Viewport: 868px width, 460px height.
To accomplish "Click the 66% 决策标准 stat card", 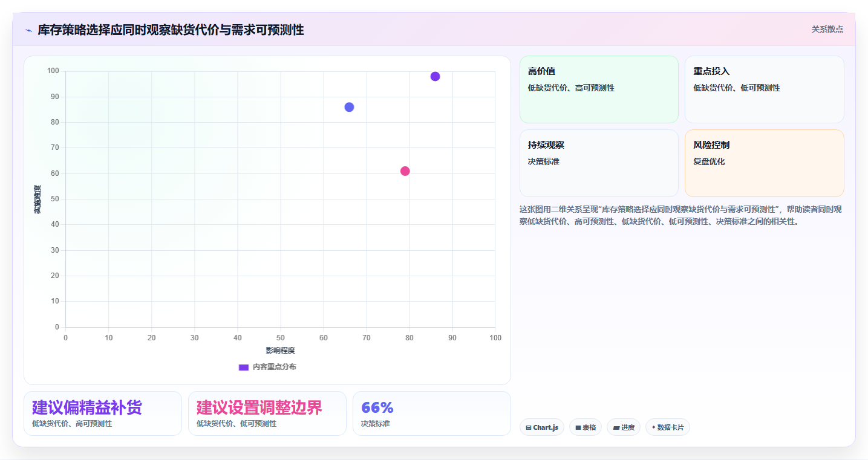I will [x=432, y=413].
